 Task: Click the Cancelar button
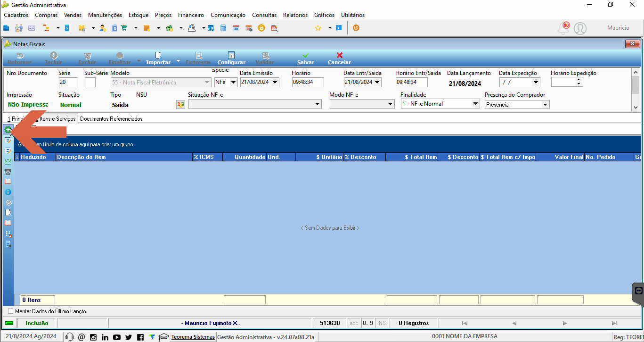[x=339, y=58]
